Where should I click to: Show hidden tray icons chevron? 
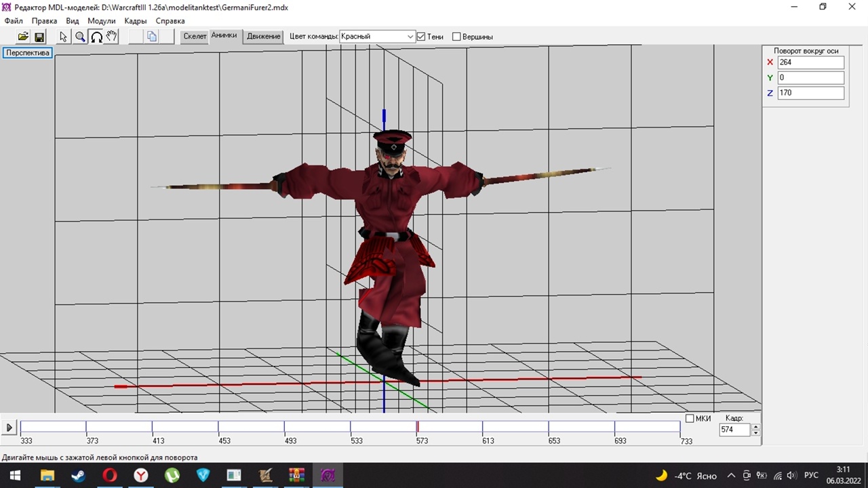pyautogui.click(x=731, y=476)
